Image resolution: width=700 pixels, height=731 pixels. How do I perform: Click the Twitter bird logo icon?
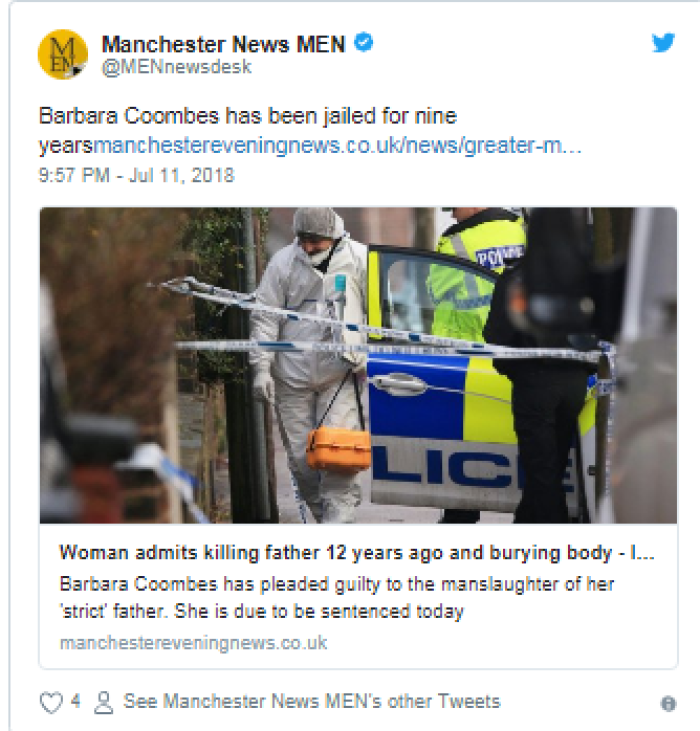(663, 42)
